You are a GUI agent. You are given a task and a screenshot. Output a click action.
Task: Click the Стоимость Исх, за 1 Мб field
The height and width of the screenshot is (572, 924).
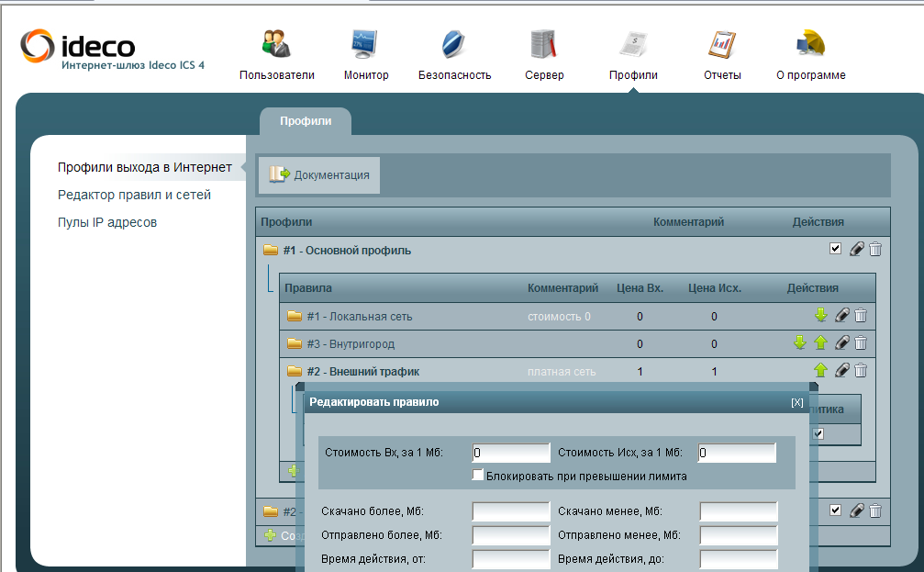point(737,453)
